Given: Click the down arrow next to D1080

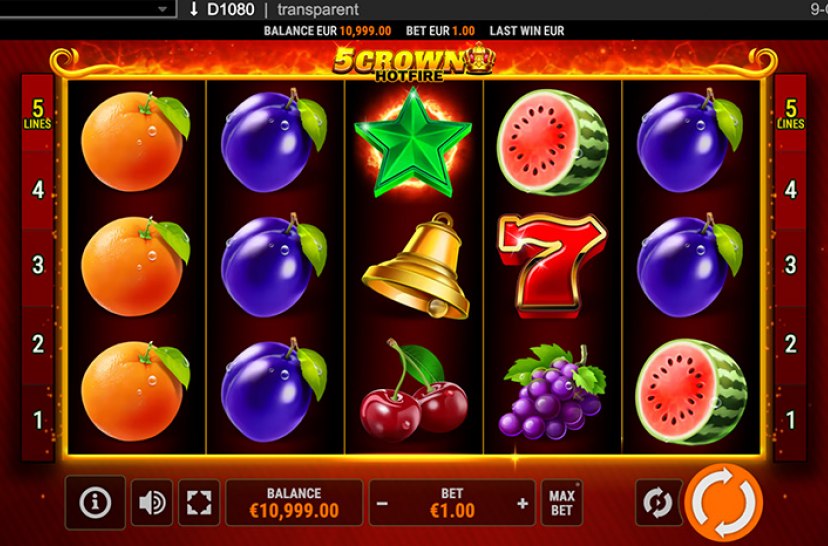Looking at the screenshot, I should coord(194,9).
